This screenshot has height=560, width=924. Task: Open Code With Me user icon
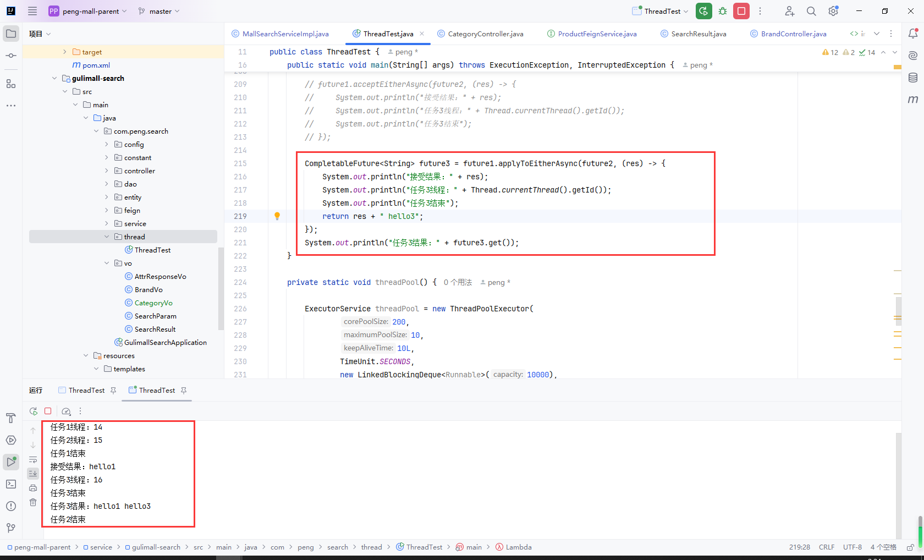click(789, 11)
